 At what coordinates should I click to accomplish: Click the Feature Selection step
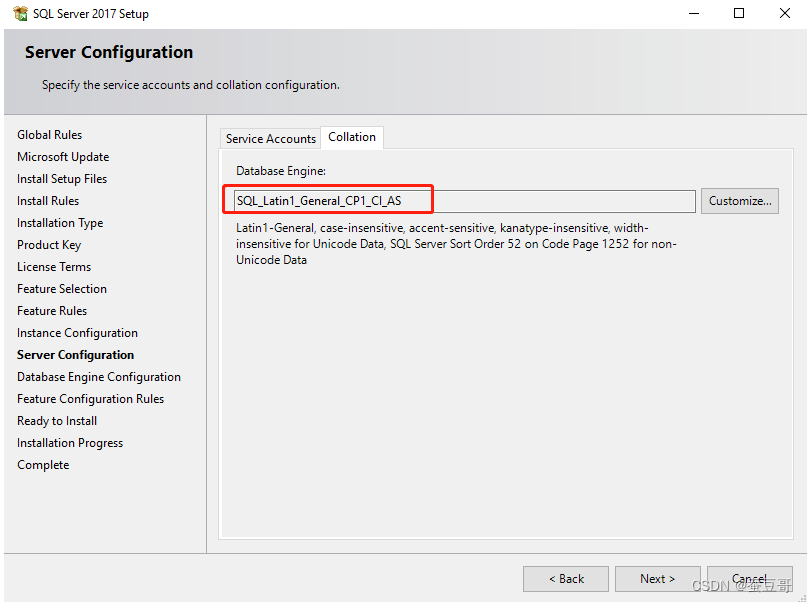point(62,289)
